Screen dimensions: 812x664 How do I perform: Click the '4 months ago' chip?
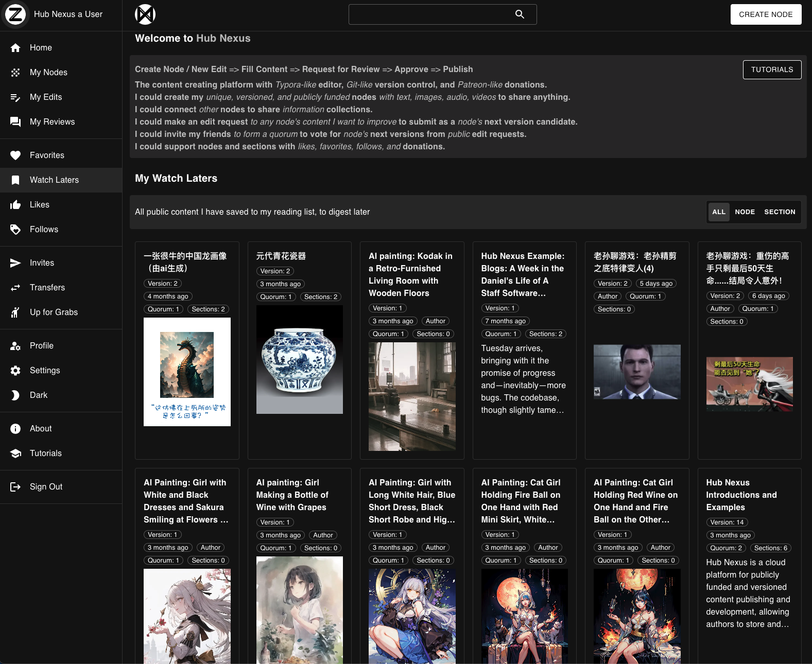tap(168, 296)
